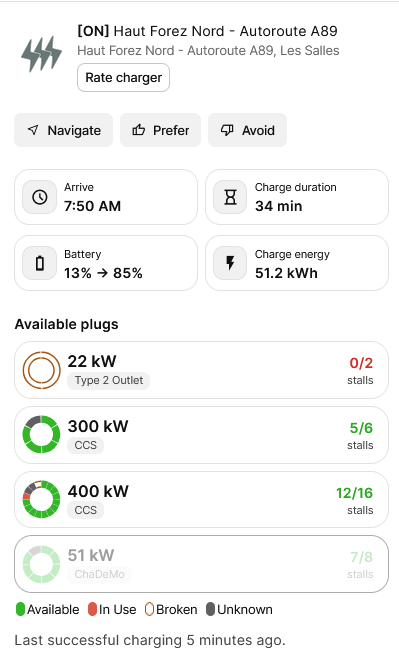Viewport: 399px width, 661px height.
Task: Click the 400 kW availability donut icon
Action: tap(41, 499)
